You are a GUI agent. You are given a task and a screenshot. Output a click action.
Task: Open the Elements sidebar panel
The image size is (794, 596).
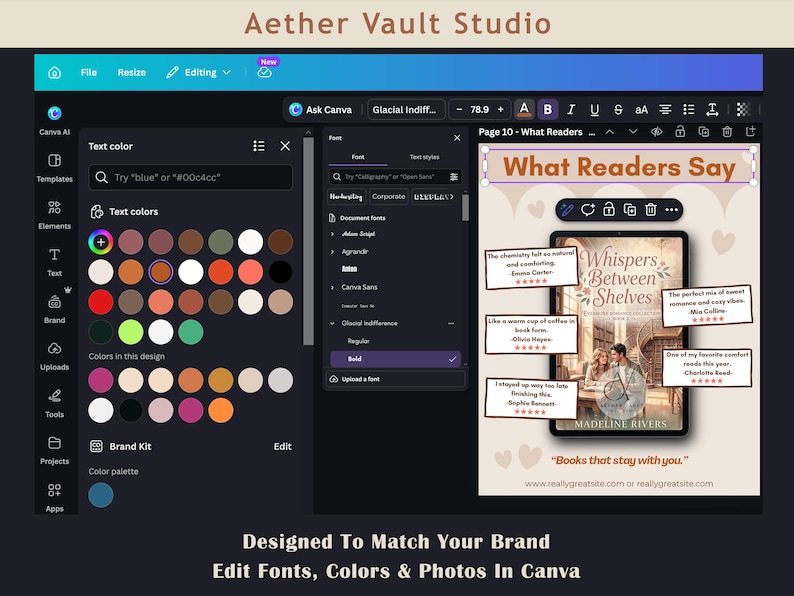pos(55,215)
